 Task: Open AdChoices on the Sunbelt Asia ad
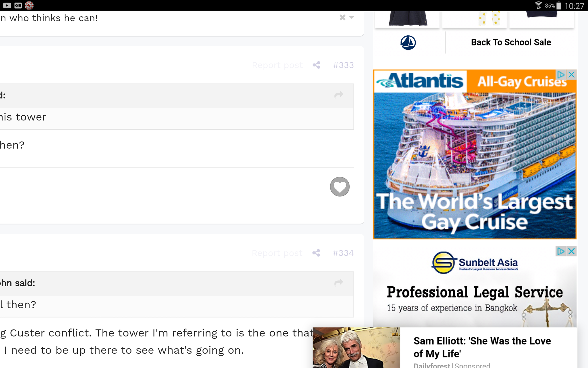tap(560, 251)
